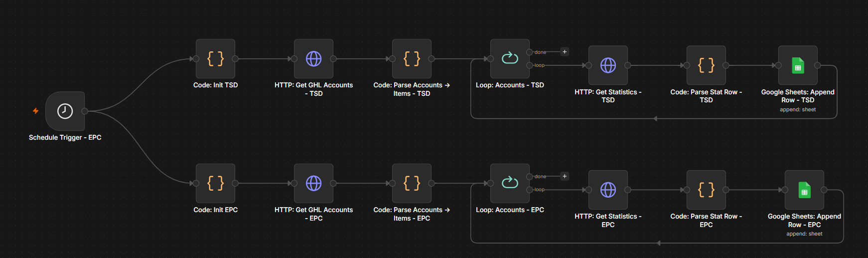This screenshot has height=258, width=868.
Task: Click the 'Google Sheets: Append Row - EPC' label
Action: 804,221
